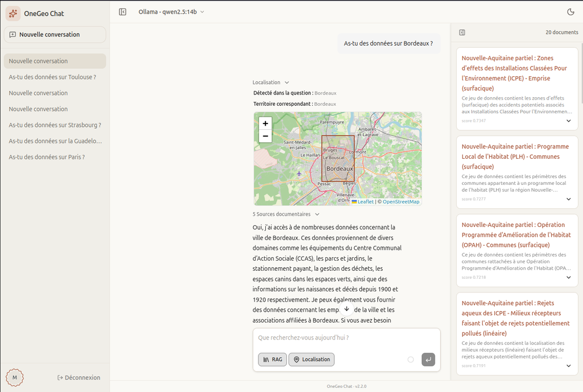This screenshot has height=392, width=583.
Task: Click score 0.7347 text
Action: point(473,121)
